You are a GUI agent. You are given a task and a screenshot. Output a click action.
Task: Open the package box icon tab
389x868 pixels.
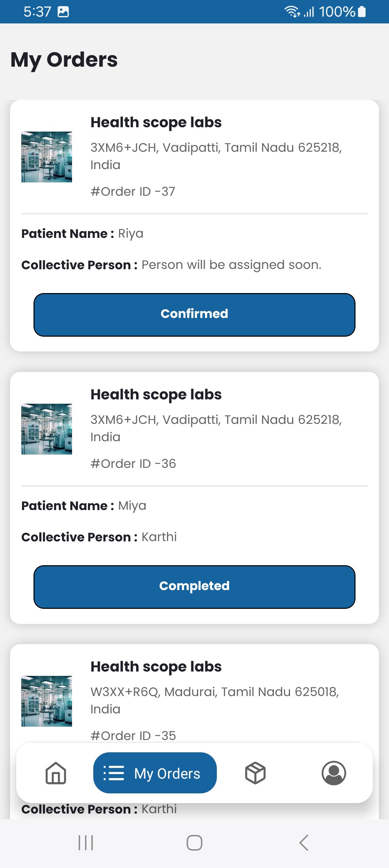[x=255, y=773]
